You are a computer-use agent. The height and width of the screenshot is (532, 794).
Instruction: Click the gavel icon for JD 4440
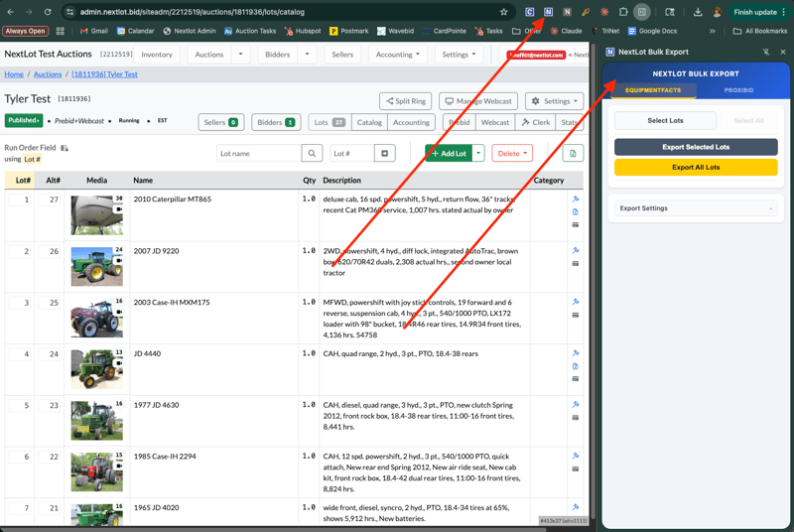click(x=576, y=353)
